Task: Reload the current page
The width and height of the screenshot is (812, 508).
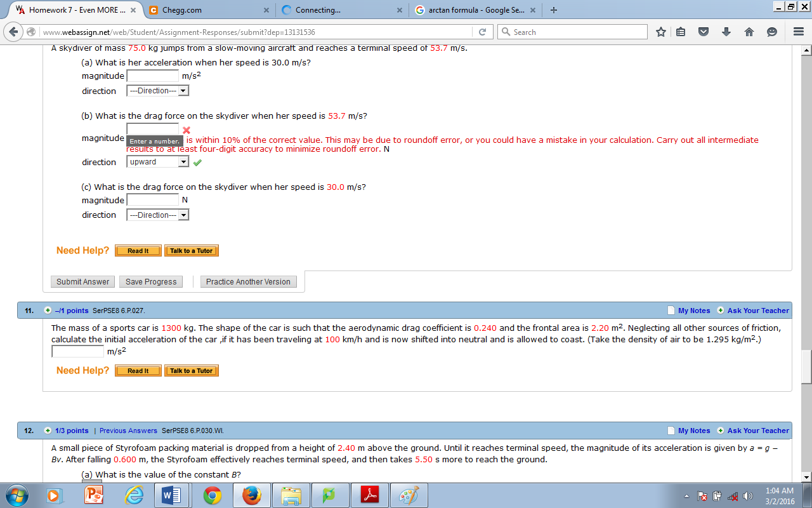Action: point(481,32)
